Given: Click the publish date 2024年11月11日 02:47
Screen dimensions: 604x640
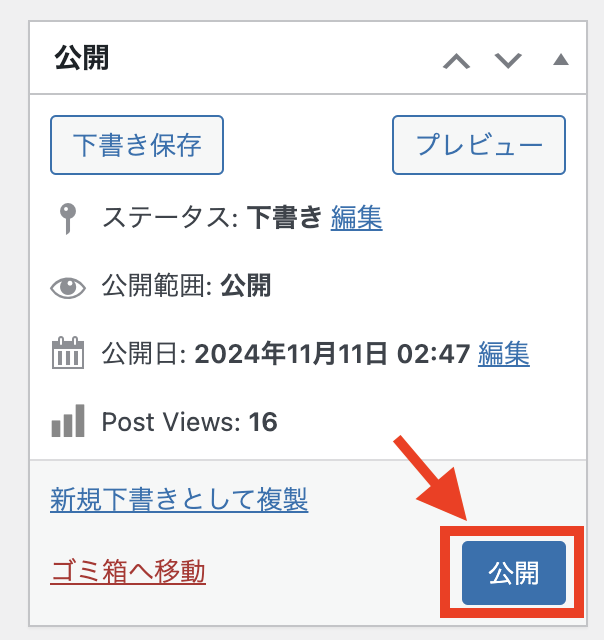Looking at the screenshot, I should (x=332, y=353).
